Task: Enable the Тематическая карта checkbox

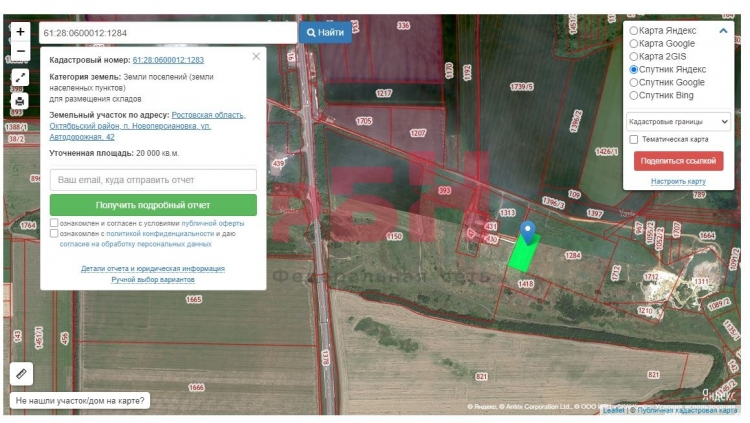Action: click(x=634, y=139)
